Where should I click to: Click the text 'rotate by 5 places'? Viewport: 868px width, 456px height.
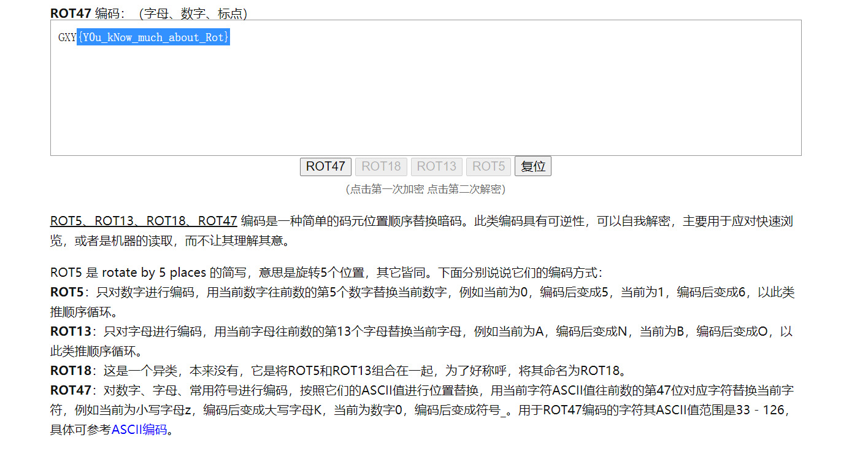tap(155, 272)
